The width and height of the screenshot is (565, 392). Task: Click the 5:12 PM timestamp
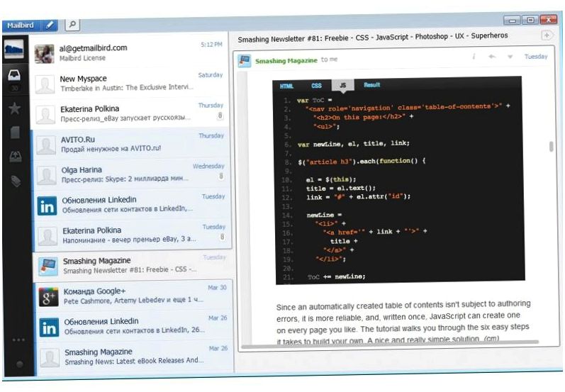pyautogui.click(x=211, y=45)
